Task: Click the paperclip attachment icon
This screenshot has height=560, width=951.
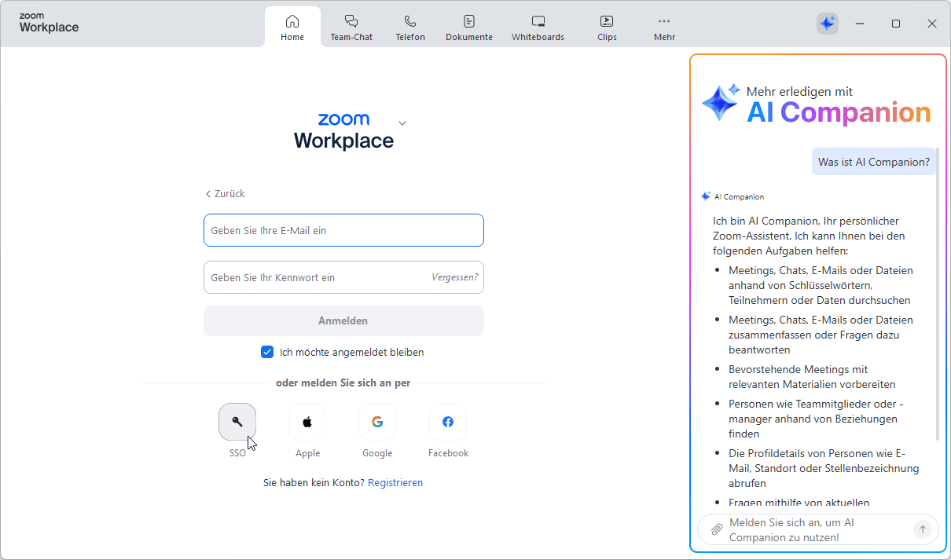Action: pyautogui.click(x=716, y=529)
